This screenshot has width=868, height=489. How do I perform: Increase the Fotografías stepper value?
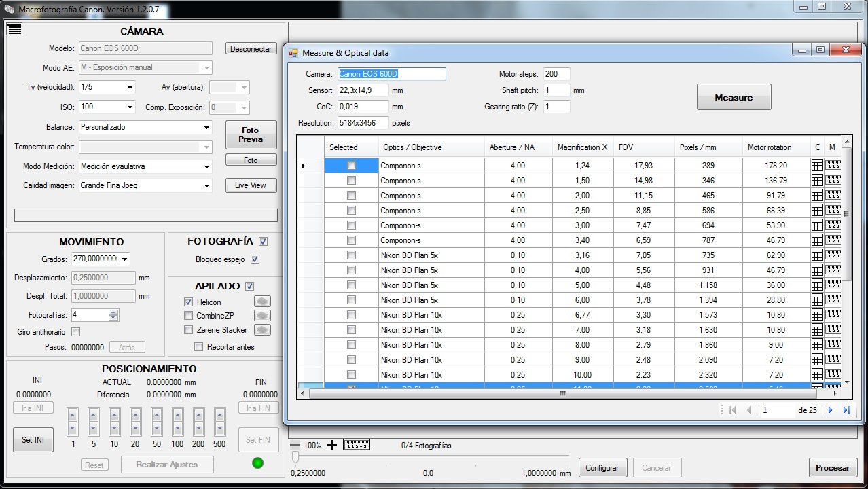coord(113,312)
